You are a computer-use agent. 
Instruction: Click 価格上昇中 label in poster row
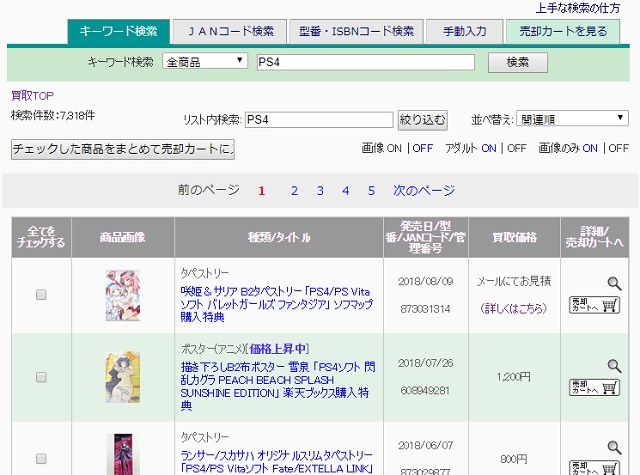278,349
